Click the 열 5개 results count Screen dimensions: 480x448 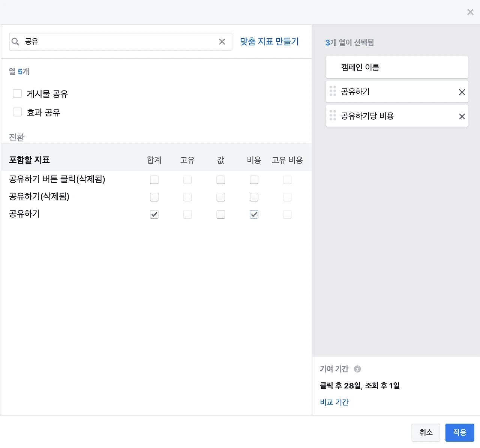tap(19, 72)
